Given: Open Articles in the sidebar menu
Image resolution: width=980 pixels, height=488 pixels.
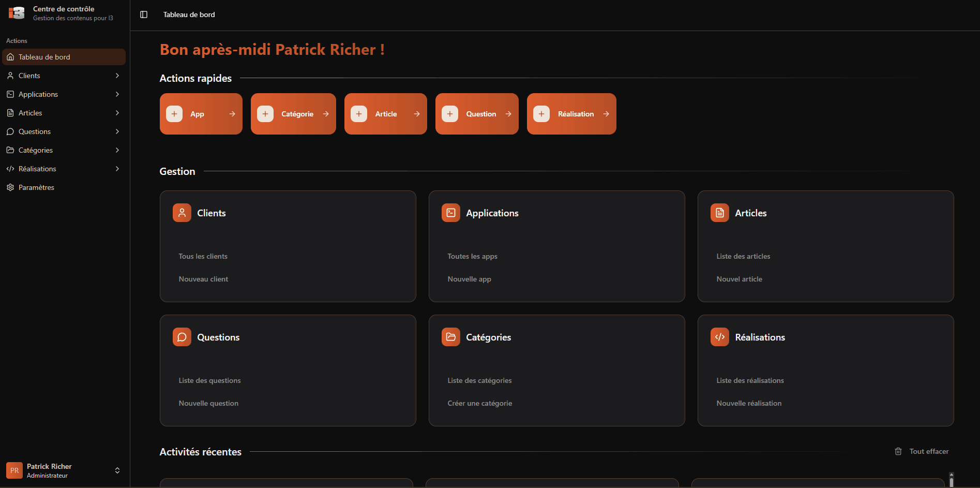Looking at the screenshot, I should [x=64, y=113].
